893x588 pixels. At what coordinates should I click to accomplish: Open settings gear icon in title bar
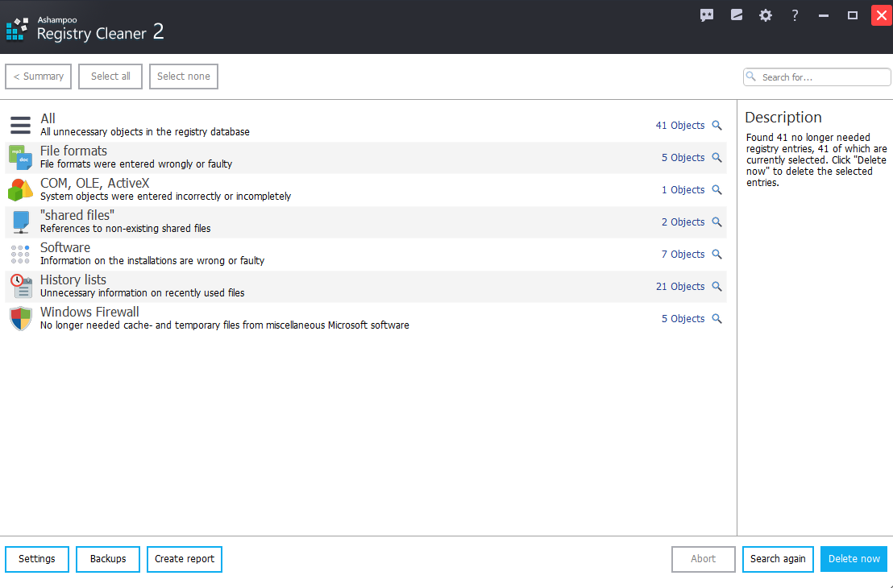(x=766, y=15)
